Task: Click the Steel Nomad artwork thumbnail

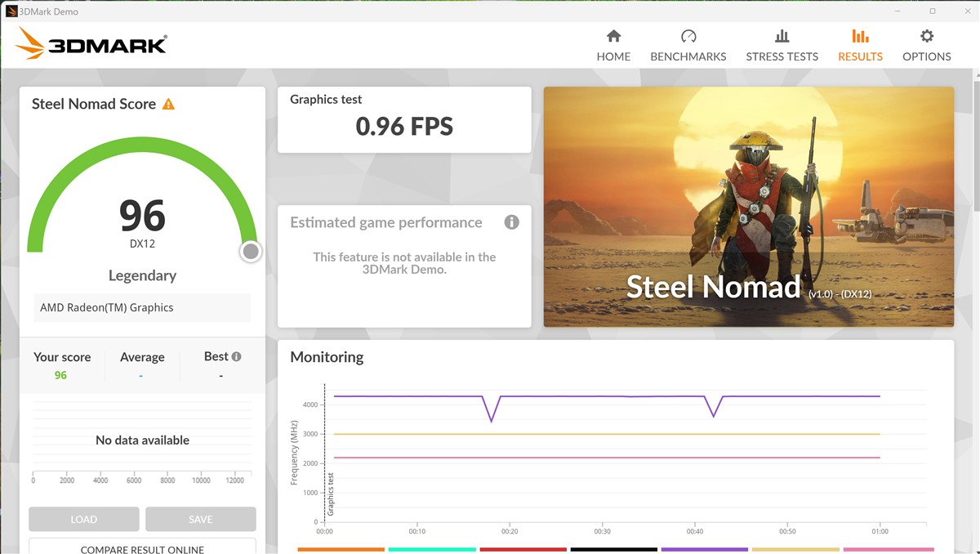Action: (x=748, y=207)
